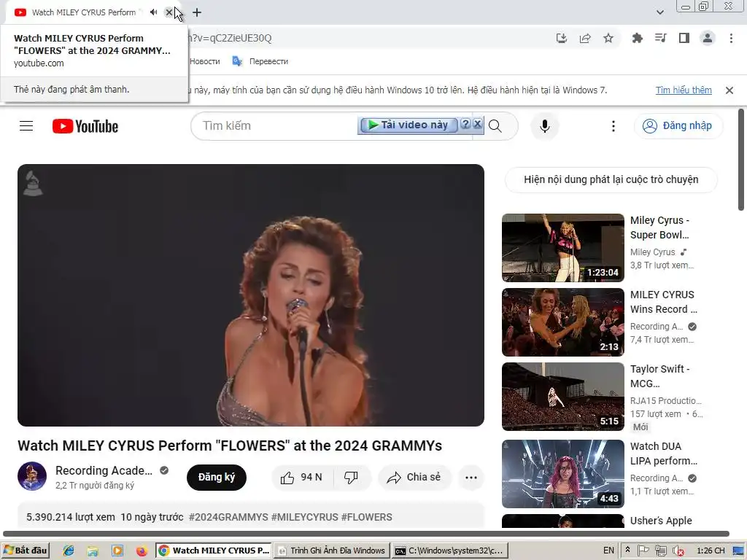Open the Chrome profile avatar

click(708, 38)
